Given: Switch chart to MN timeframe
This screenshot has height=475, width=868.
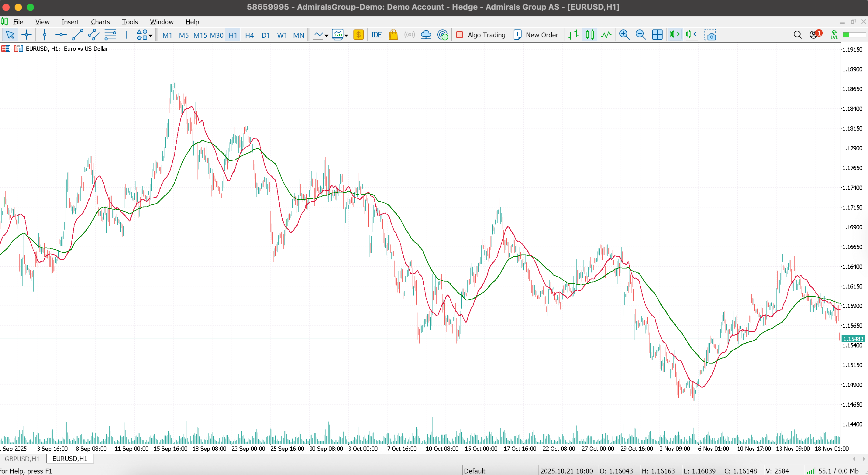Looking at the screenshot, I should pos(298,35).
